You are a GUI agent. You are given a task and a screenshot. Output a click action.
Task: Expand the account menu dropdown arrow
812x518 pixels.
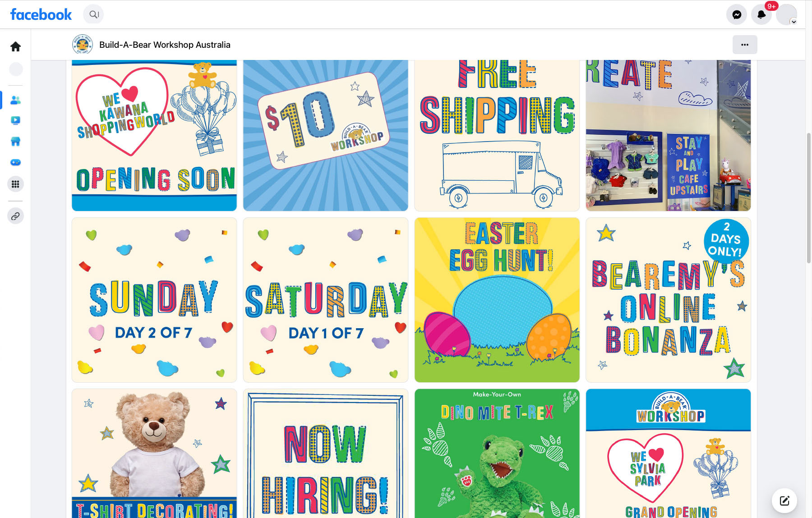(x=794, y=22)
